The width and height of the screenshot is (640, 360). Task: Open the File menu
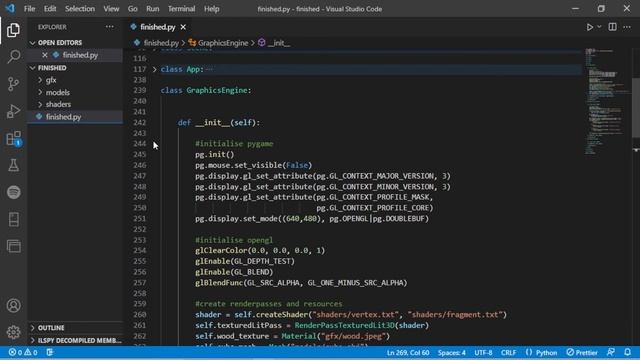pos(29,9)
